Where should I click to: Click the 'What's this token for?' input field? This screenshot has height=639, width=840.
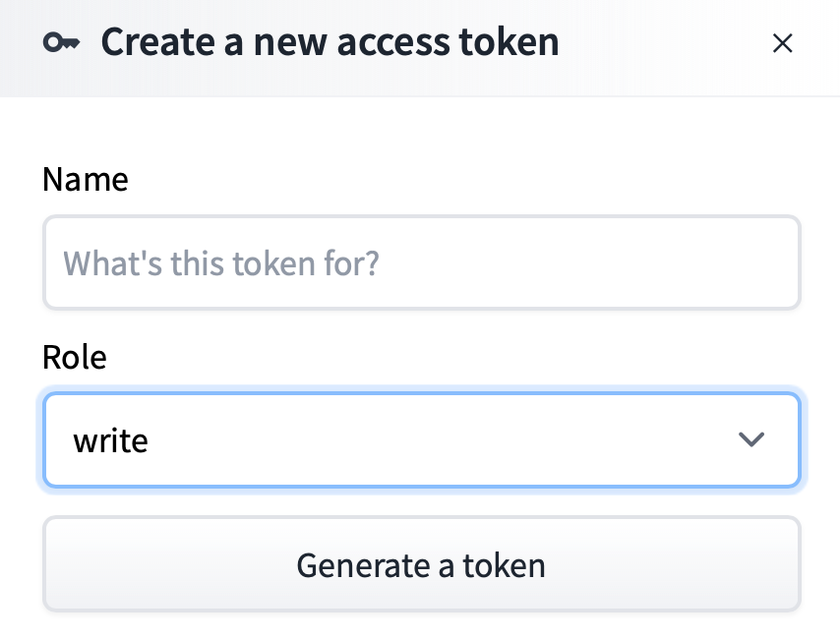[x=421, y=262]
